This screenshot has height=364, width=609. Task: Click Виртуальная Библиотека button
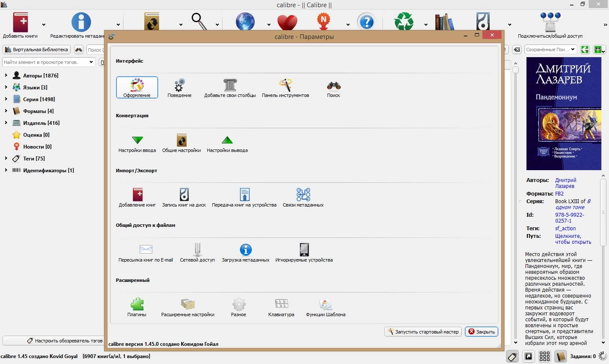pos(37,50)
